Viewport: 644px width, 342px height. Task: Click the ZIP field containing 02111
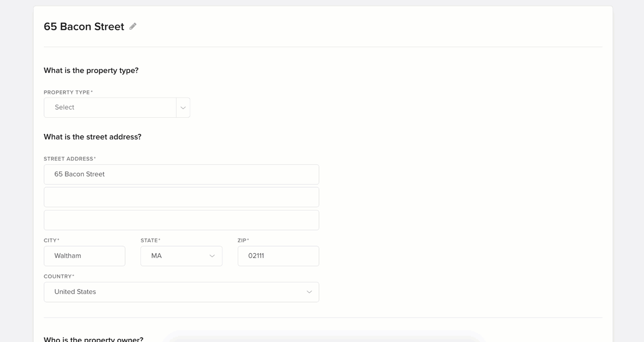278,256
